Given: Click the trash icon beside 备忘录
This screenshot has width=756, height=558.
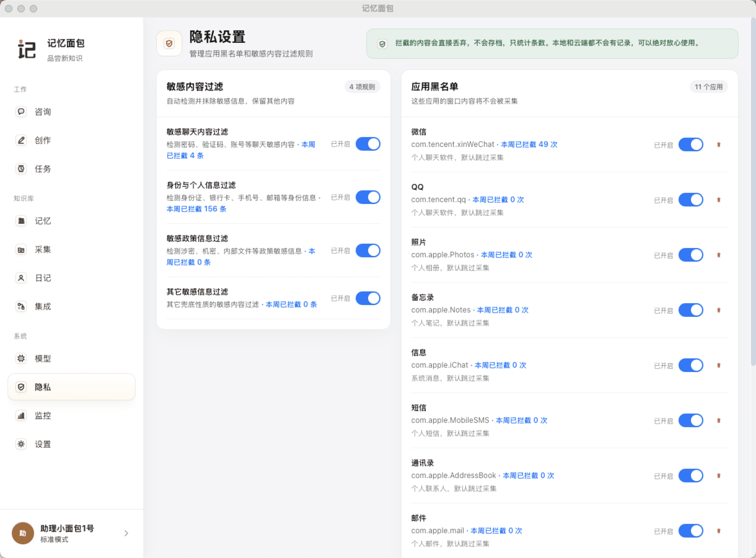Looking at the screenshot, I should 719,310.
